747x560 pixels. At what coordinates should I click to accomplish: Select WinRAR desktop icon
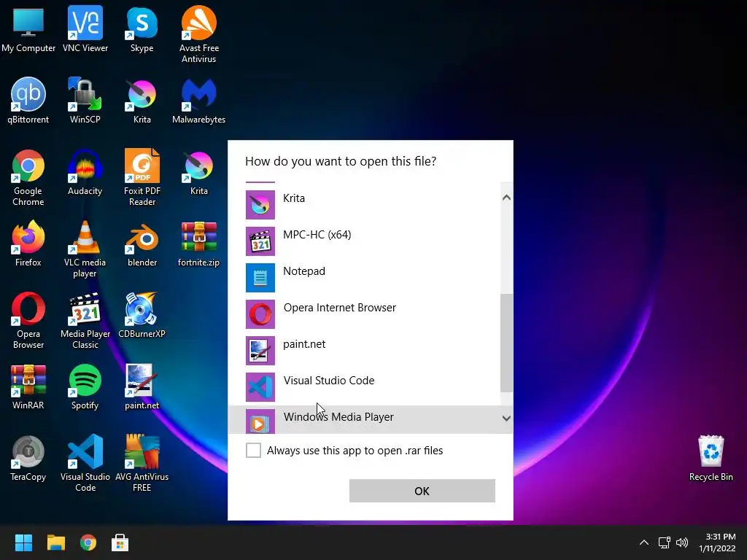pyautogui.click(x=28, y=386)
